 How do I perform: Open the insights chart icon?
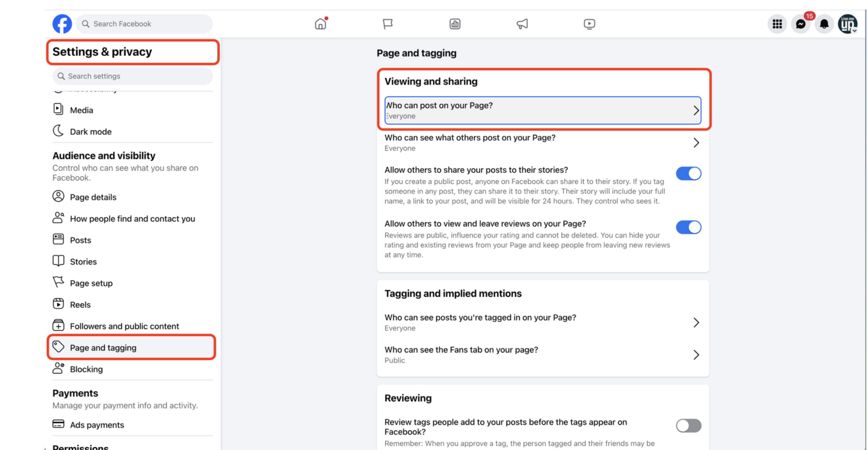[455, 24]
